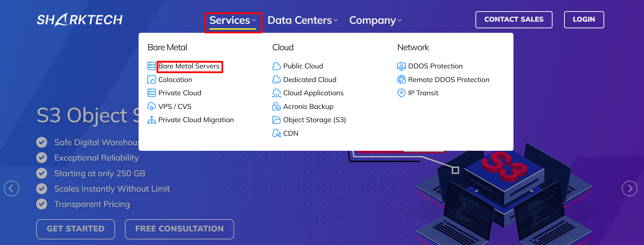Go to next slide with right arrow
Screen dimensions: 644x245
click(x=630, y=188)
